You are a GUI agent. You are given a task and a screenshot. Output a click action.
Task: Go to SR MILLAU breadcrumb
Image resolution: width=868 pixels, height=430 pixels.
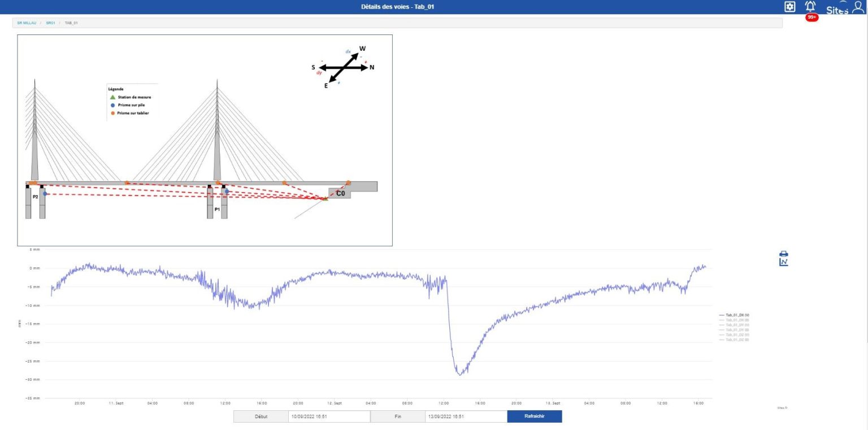click(x=27, y=23)
